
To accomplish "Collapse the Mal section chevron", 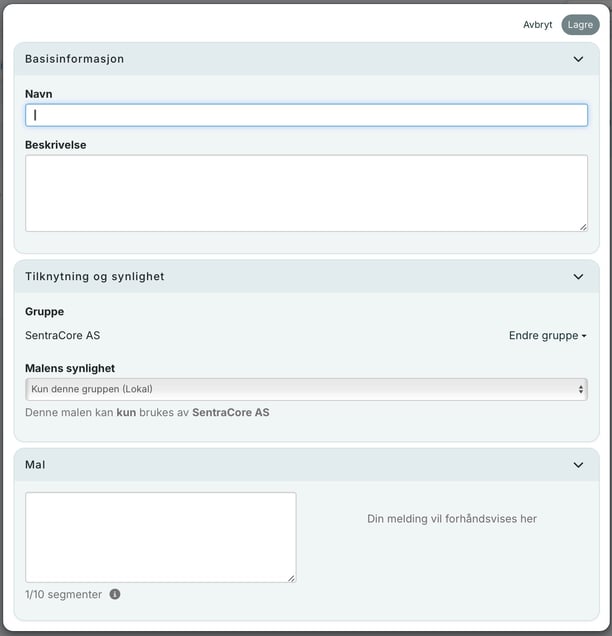I will [578, 465].
